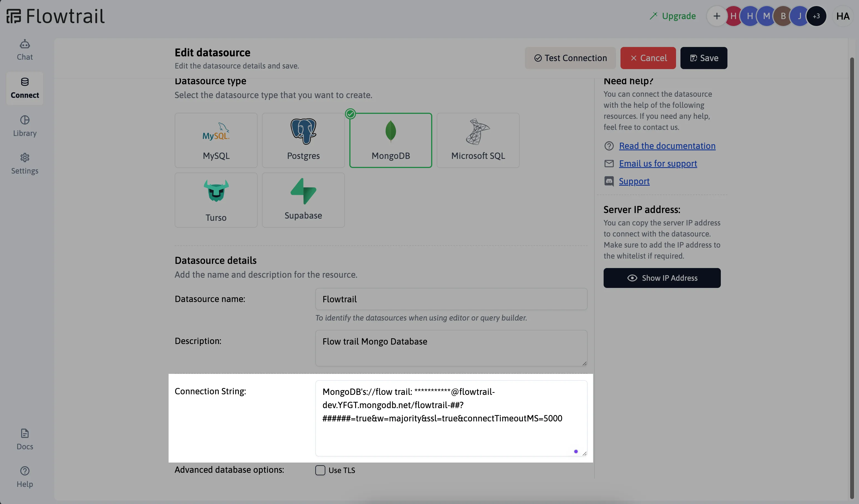Select the MongoDB datasource type
859x504 pixels.
coord(391,140)
